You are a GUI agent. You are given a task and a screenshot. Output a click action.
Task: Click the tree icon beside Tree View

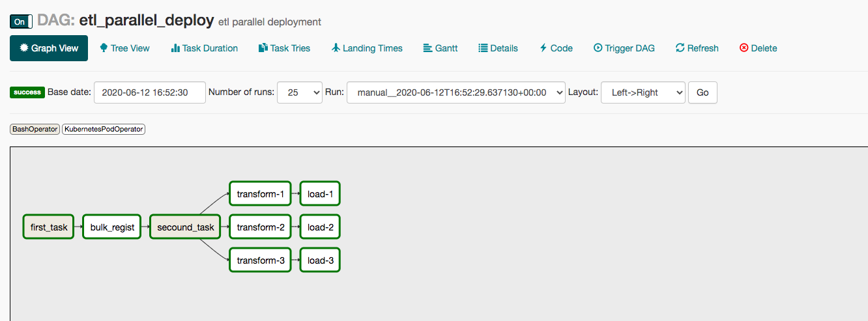[x=104, y=48]
